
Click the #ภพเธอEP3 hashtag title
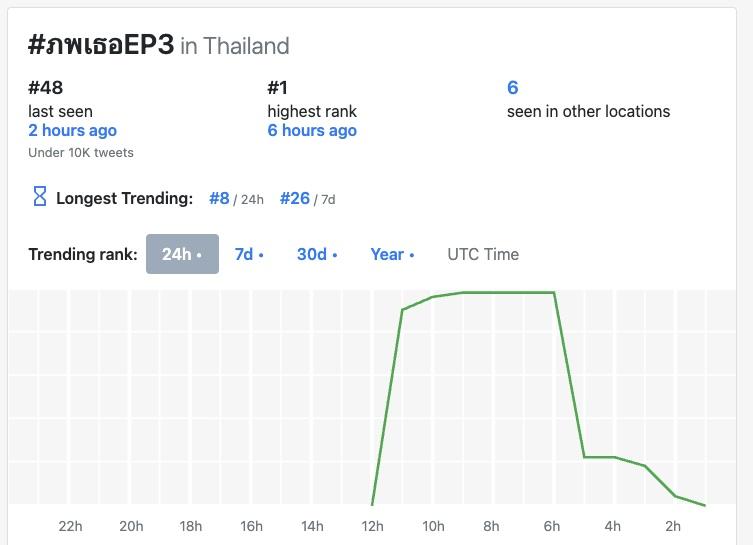coord(101,45)
